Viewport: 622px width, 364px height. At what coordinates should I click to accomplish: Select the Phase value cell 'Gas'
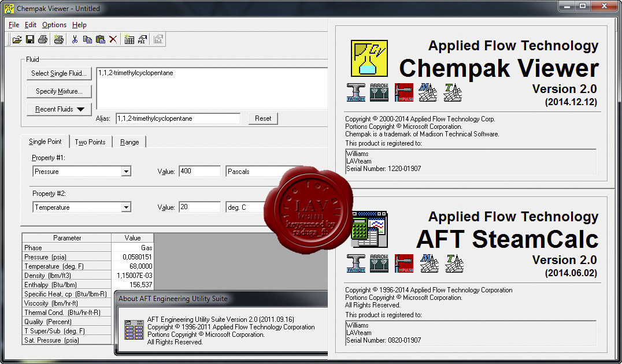click(x=132, y=247)
